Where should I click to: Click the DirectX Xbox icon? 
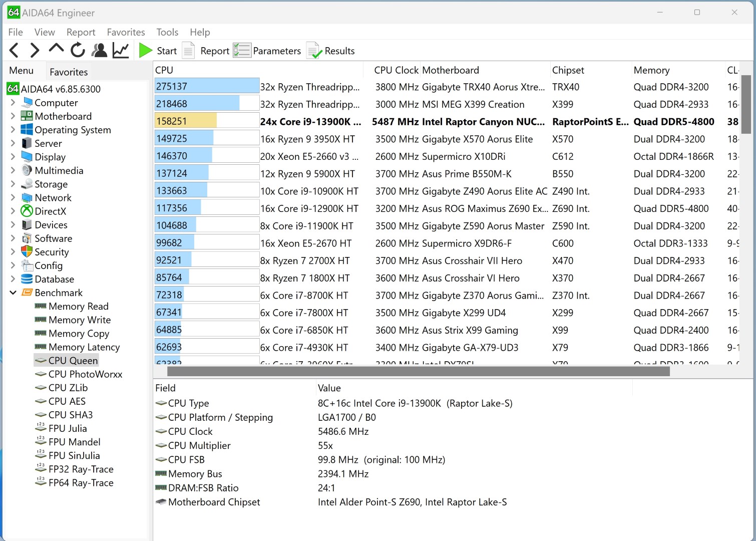point(27,211)
